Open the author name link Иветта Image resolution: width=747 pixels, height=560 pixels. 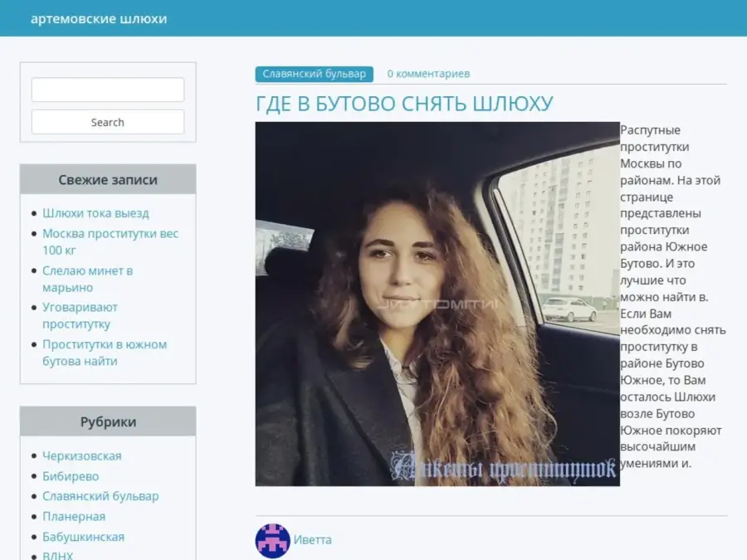pos(312,540)
